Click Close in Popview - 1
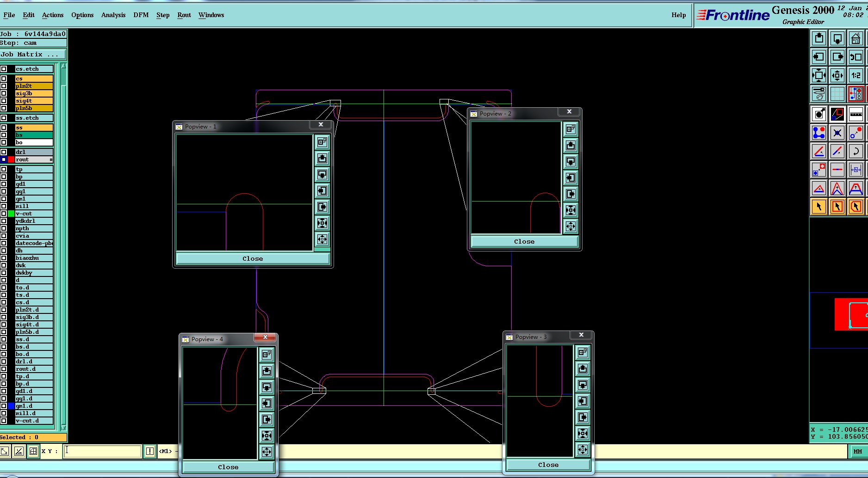The width and height of the screenshot is (868, 478). [x=253, y=259]
